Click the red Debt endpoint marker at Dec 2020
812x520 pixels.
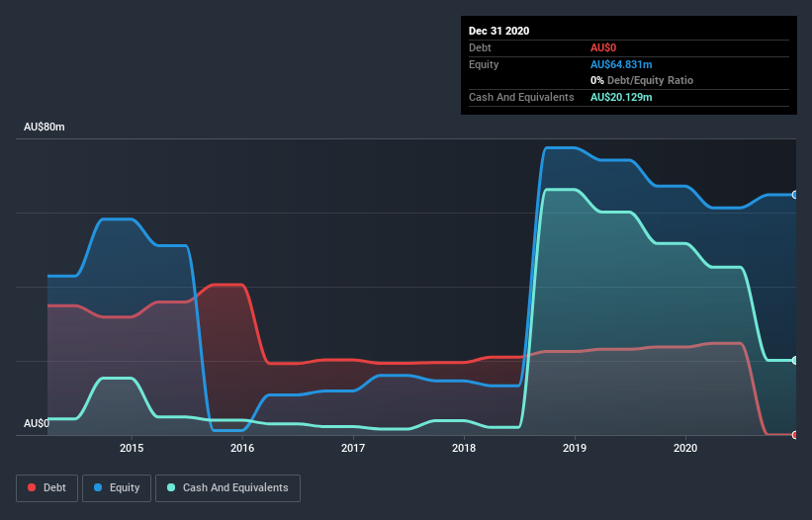pyautogui.click(x=795, y=435)
